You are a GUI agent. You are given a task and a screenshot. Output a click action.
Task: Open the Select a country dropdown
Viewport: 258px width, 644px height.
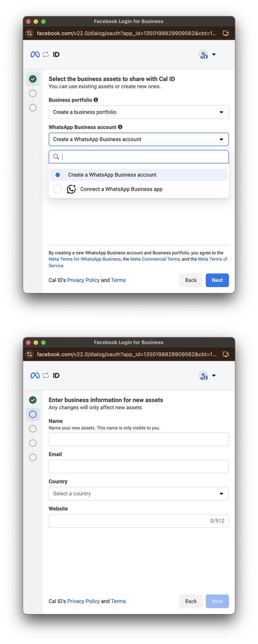tap(139, 494)
